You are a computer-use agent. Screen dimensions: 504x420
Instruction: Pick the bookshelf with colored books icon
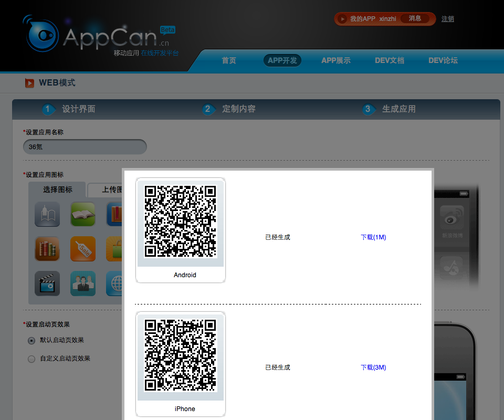click(47, 249)
